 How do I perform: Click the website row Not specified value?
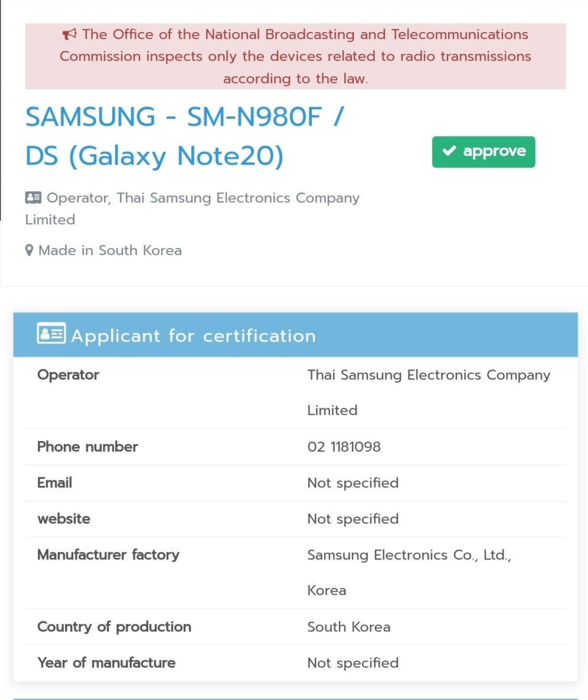[352, 519]
